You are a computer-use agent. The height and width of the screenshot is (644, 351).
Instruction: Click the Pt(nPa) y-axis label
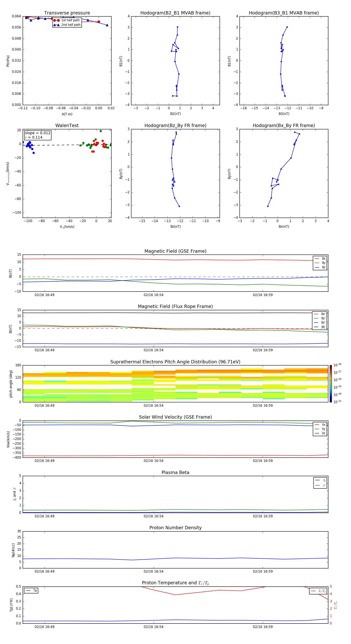(8, 61)
